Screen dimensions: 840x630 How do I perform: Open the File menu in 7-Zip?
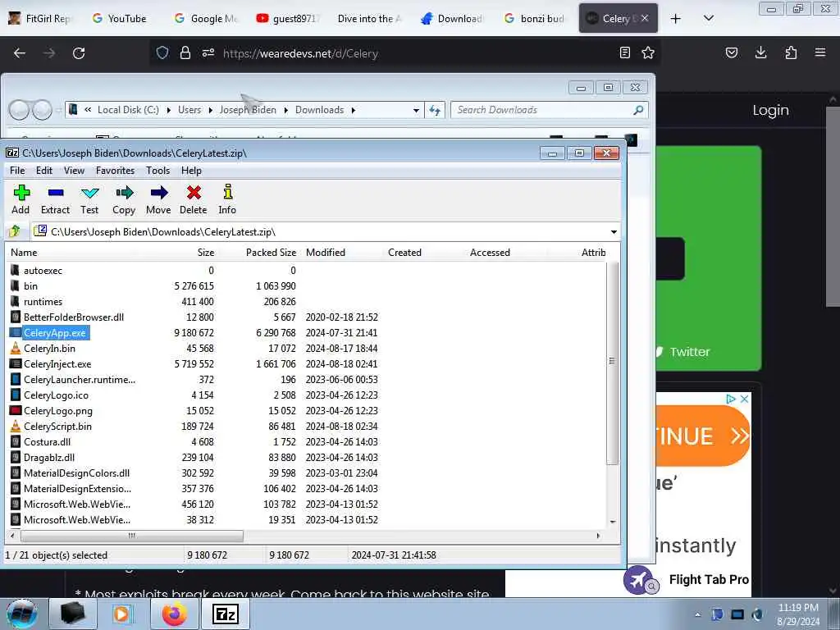[x=17, y=171]
